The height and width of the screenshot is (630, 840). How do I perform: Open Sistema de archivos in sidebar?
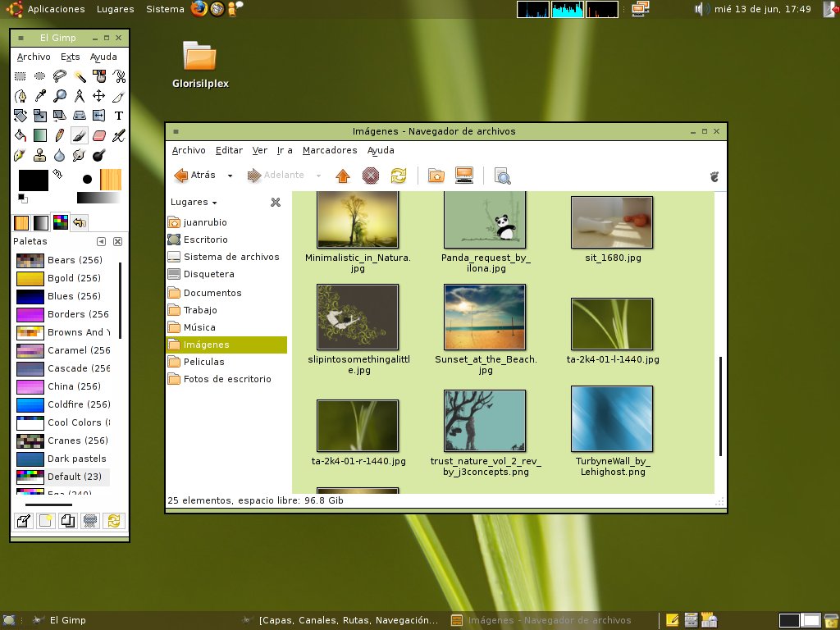pos(224,257)
